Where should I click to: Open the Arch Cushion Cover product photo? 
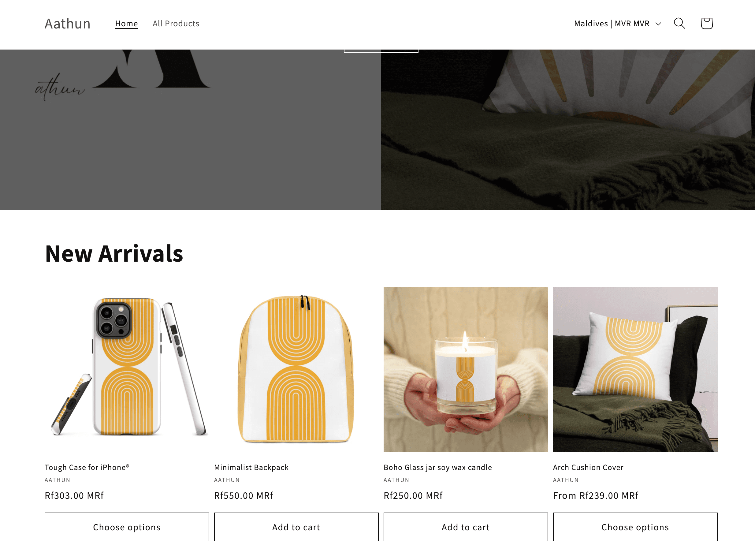click(x=635, y=369)
